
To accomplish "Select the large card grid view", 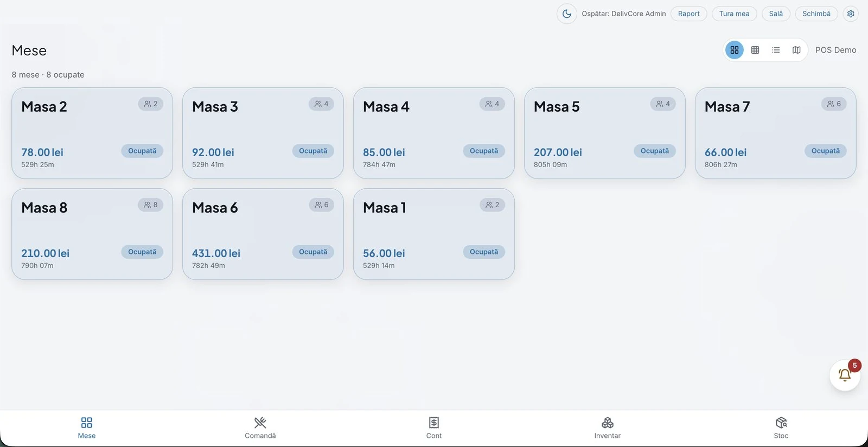I will (x=735, y=50).
